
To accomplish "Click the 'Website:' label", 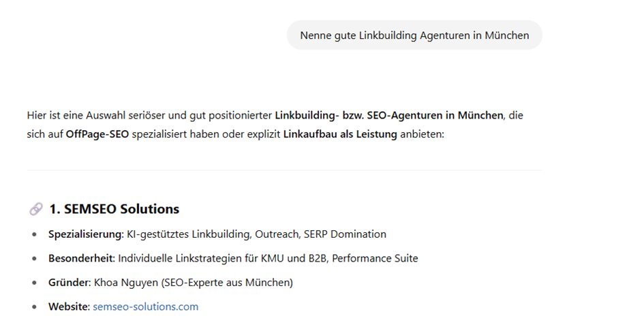I will pos(69,307).
